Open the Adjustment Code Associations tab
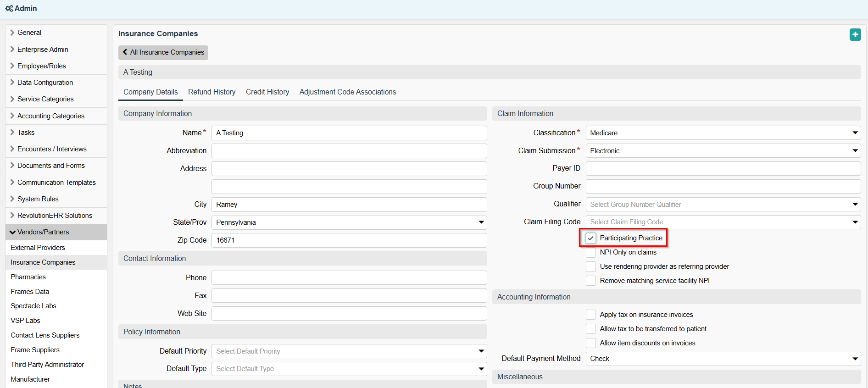Image resolution: width=868 pixels, height=388 pixels. (347, 92)
